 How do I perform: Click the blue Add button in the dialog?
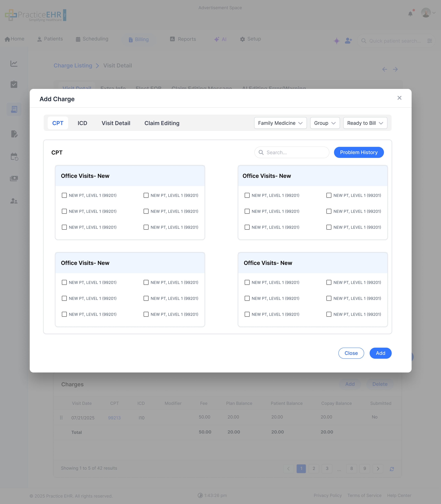(380, 353)
